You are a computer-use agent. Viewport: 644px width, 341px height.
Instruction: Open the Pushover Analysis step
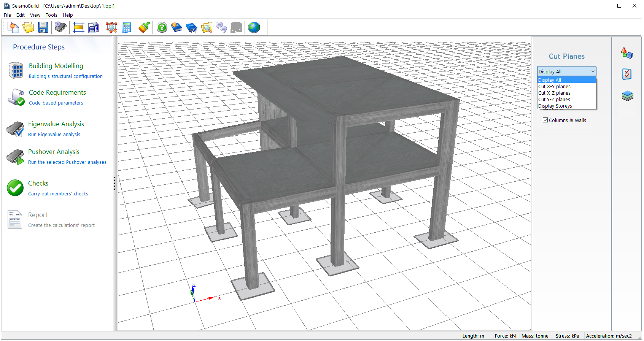54,152
